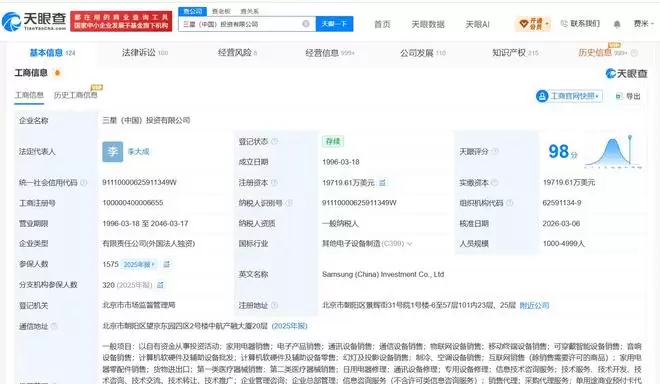This screenshot has width=660, height=384.
Task: Click 组织机构代码 value 62591134-9
Action: (x=562, y=203)
